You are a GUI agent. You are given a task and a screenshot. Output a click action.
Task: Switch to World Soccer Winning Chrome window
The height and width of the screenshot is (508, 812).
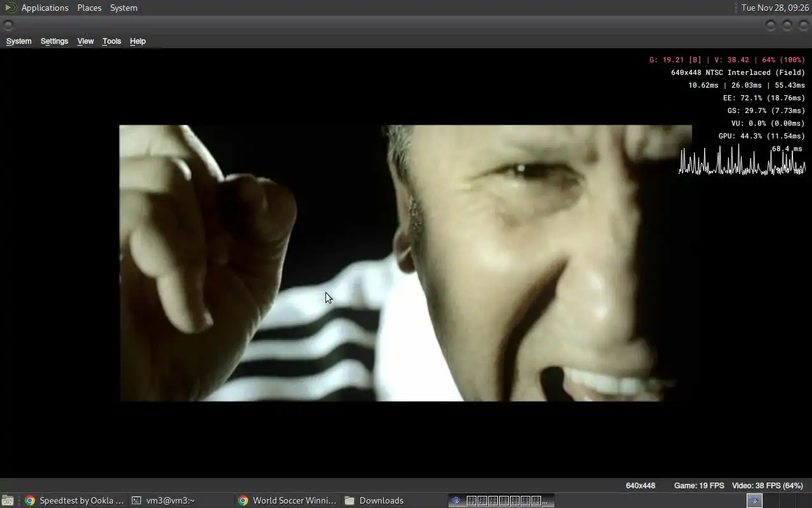[287, 500]
